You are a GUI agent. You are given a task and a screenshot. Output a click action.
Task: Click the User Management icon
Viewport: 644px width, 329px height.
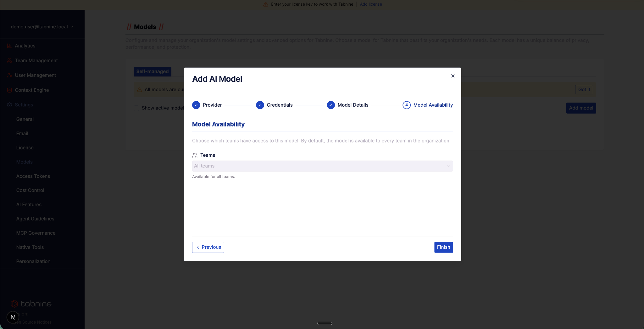9,75
